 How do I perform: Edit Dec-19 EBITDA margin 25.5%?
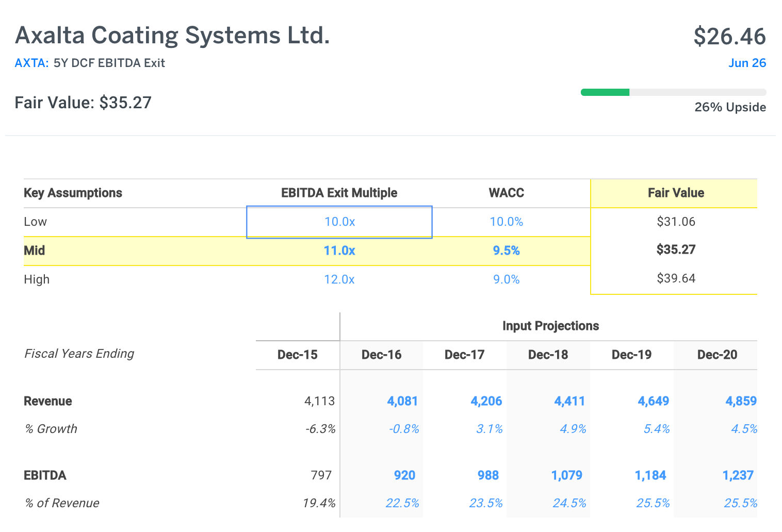pyautogui.click(x=653, y=503)
